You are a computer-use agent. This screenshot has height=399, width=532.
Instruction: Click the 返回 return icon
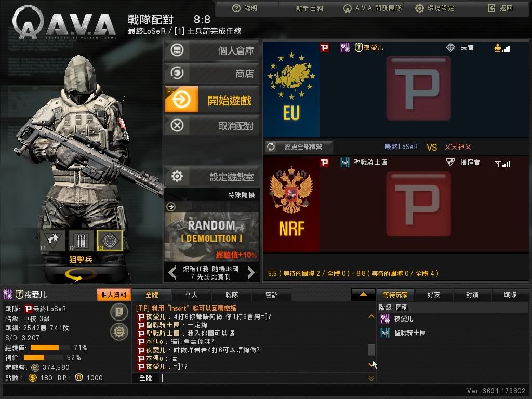point(491,8)
